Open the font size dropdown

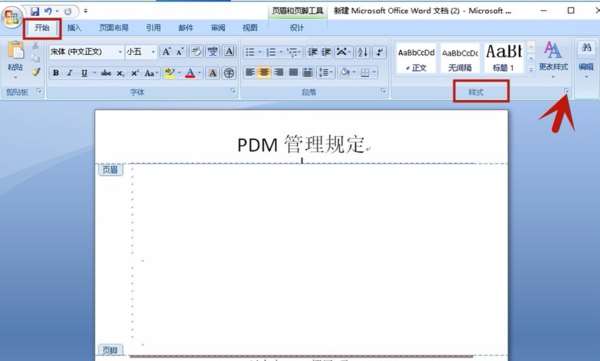pyautogui.click(x=153, y=52)
